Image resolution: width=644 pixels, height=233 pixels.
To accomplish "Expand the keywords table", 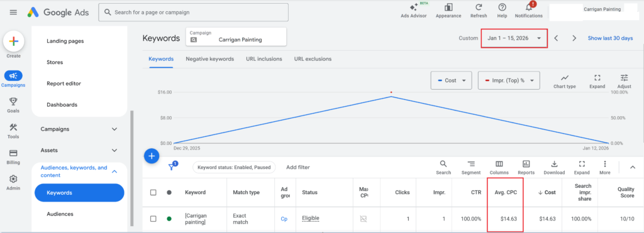I will [582, 167].
